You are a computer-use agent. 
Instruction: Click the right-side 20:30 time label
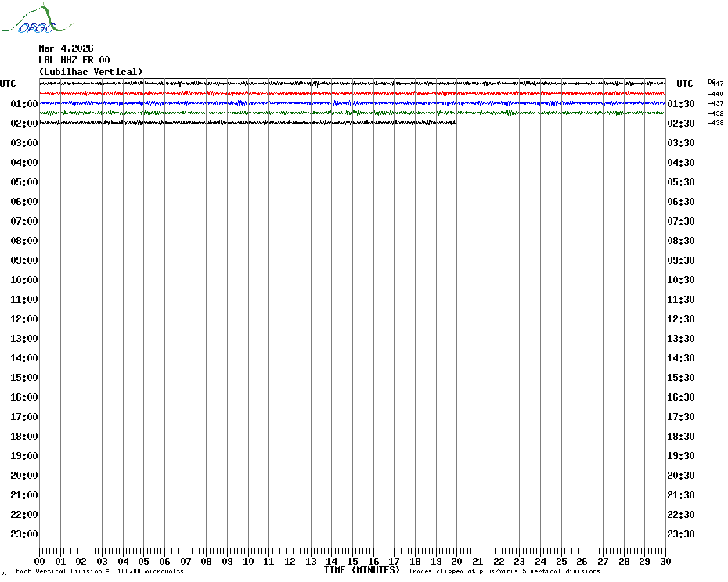pyautogui.click(x=681, y=476)
